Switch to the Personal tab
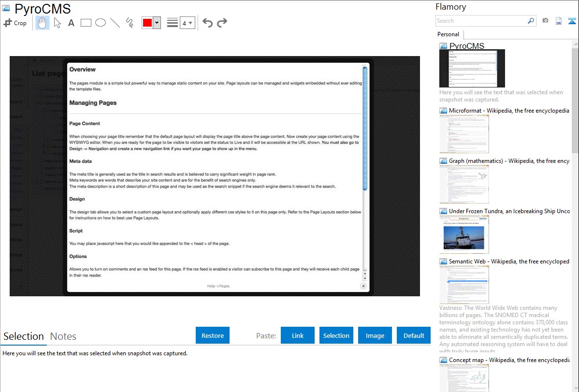The image size is (579, 392). tap(449, 34)
